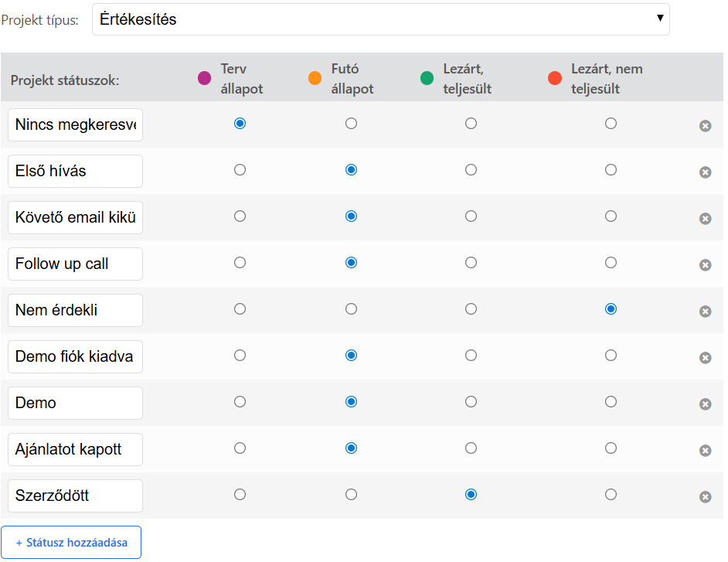Click the orange Futó állapot color dot
The width and height of the screenshot is (728, 562).
click(315, 78)
